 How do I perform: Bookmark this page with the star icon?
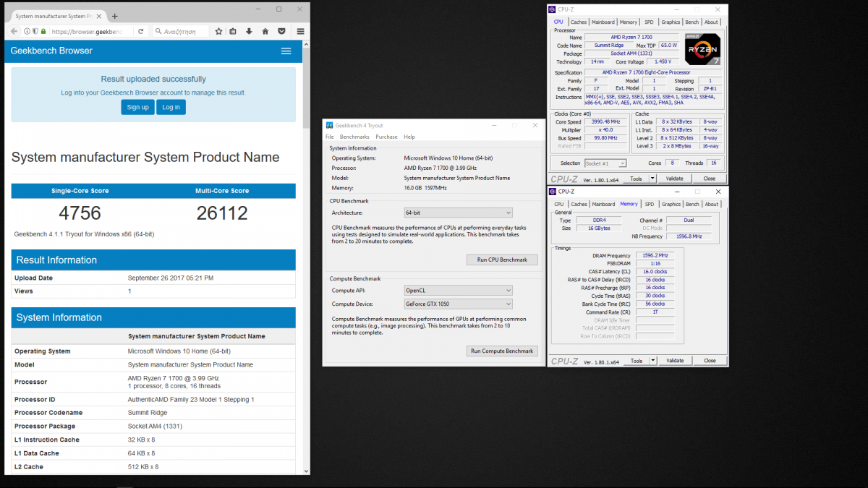pos(217,31)
